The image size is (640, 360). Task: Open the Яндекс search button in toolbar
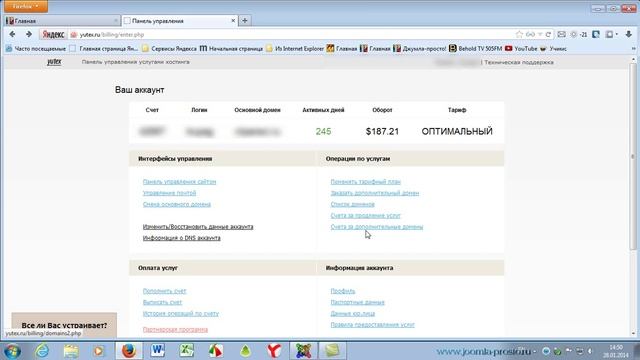click(x=53, y=35)
